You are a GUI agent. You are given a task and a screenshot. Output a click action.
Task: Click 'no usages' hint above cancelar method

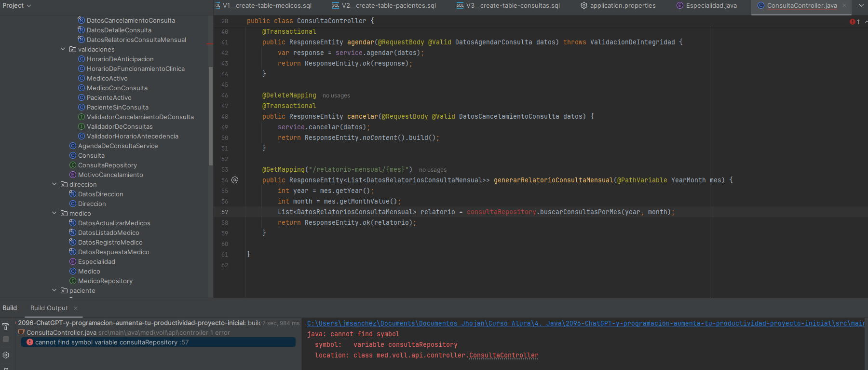coord(336,96)
